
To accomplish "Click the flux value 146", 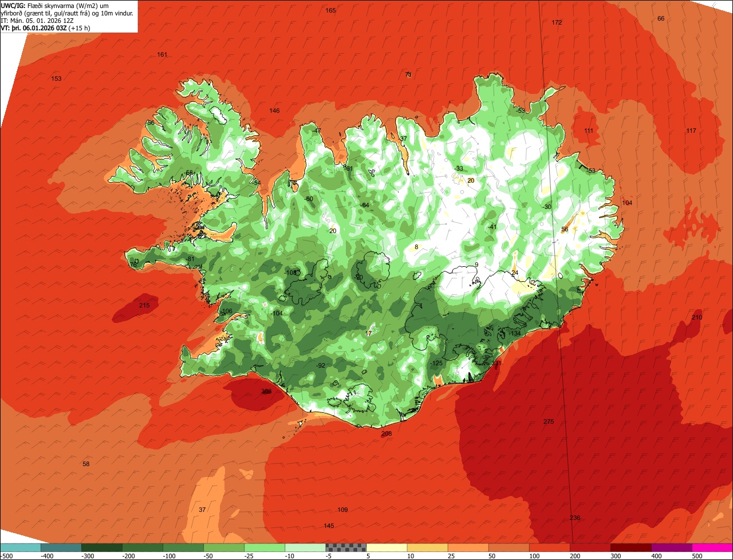I will (275, 111).
